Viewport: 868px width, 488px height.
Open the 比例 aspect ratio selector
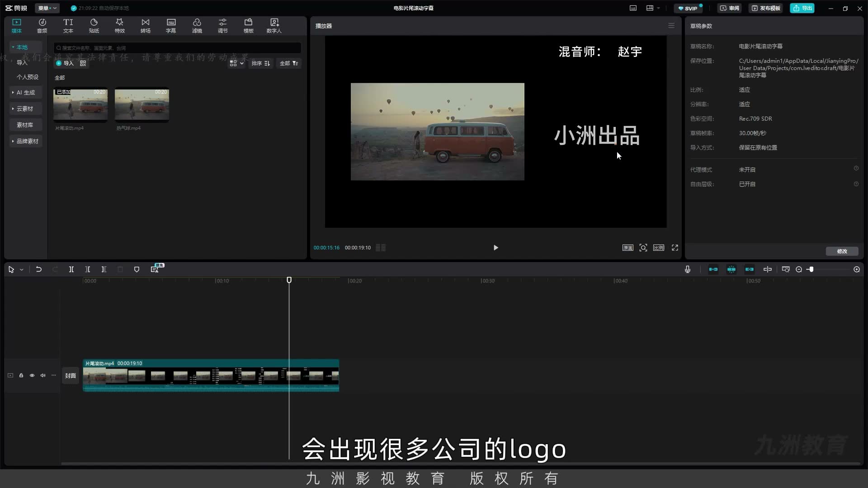click(x=659, y=248)
